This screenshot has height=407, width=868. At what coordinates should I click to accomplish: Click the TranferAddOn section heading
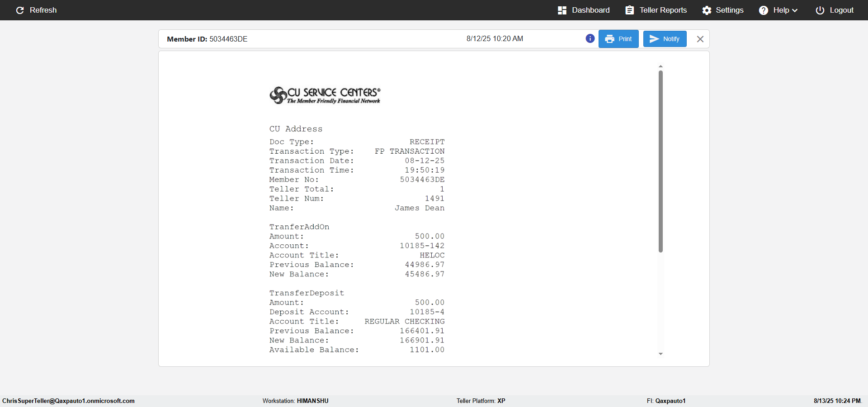[x=299, y=227]
